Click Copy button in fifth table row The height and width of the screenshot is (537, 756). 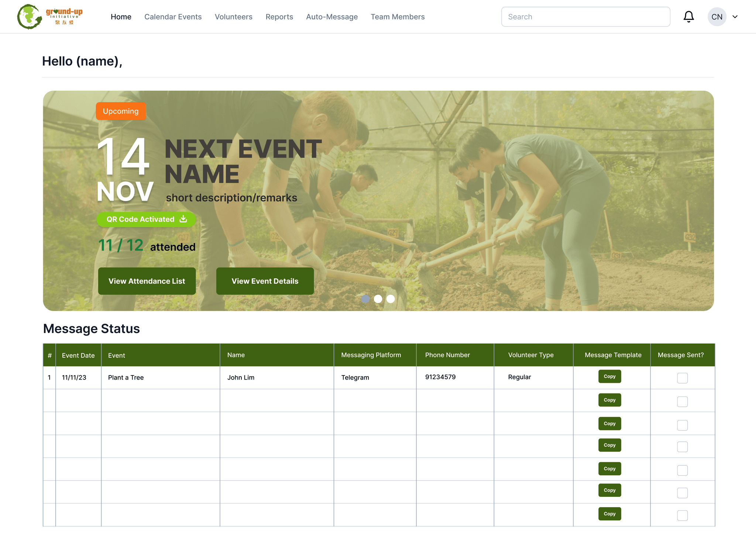609,469
